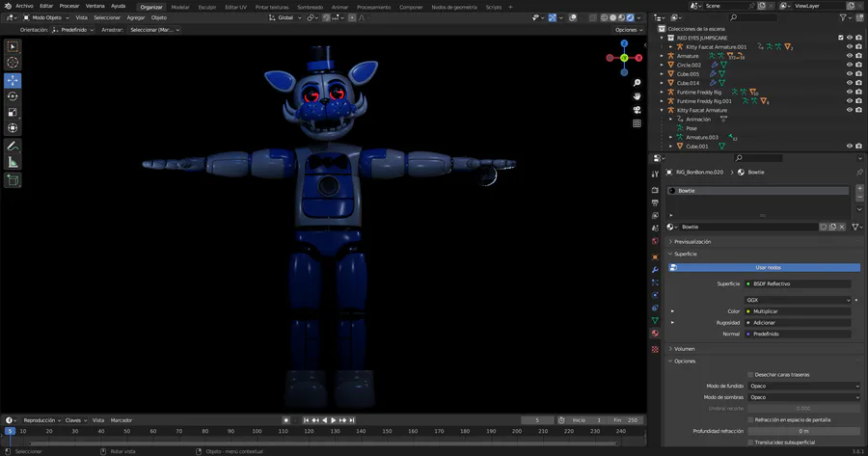
Task: Collapse the Kitty Fazcat Armature tree item
Action: click(662, 110)
